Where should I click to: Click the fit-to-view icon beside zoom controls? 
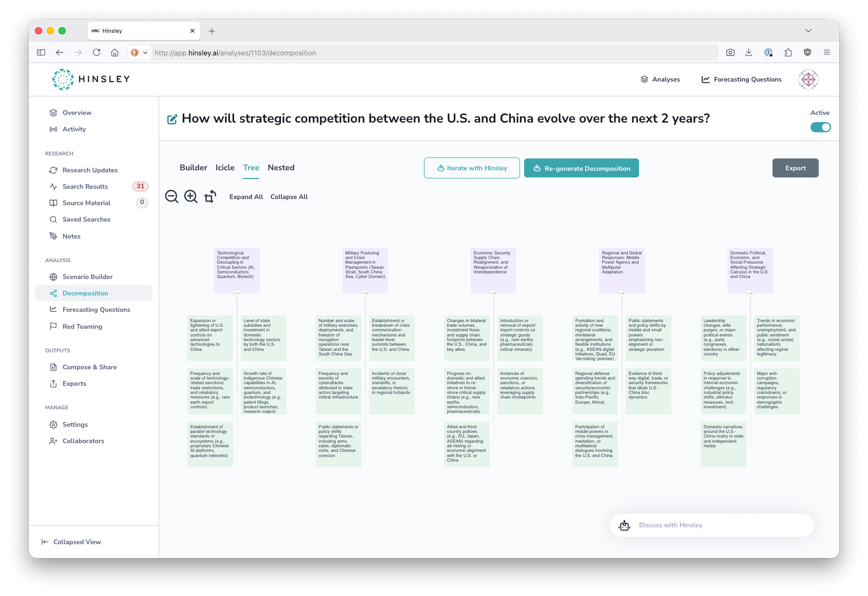(209, 196)
